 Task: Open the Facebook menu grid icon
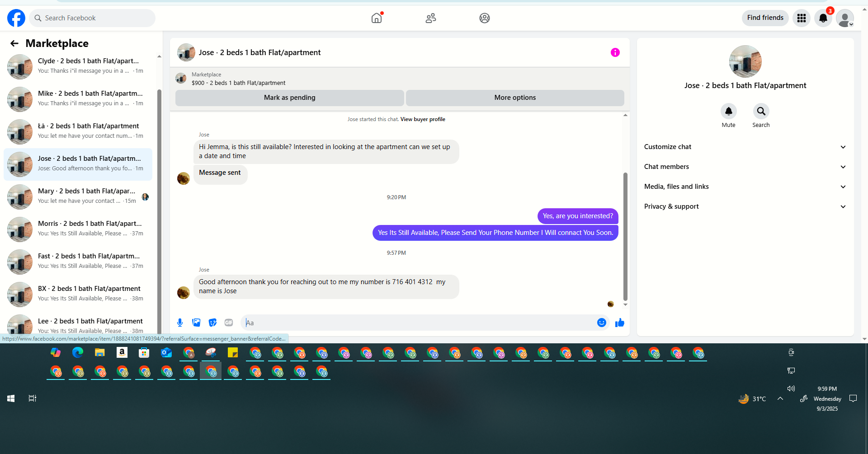802,18
